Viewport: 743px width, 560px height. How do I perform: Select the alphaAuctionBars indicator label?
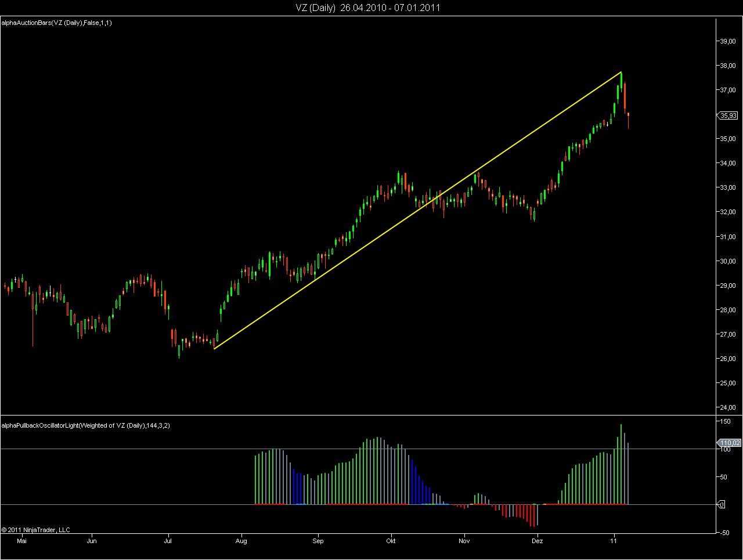pos(57,23)
